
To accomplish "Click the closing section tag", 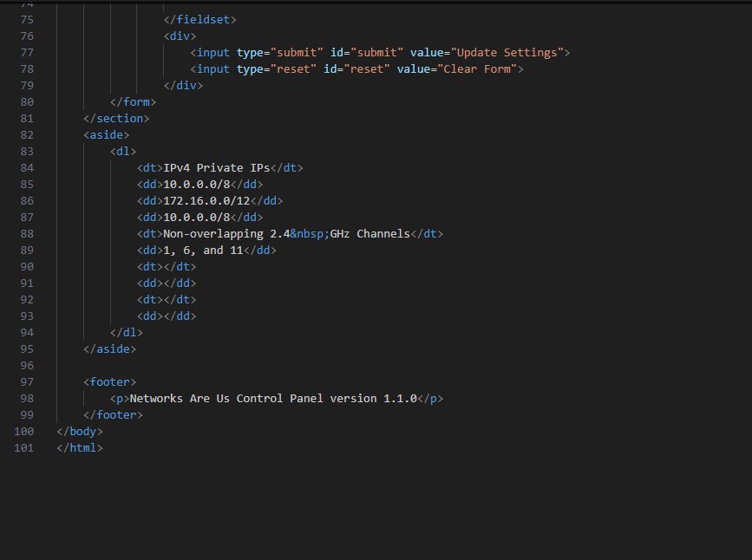I will point(116,119).
